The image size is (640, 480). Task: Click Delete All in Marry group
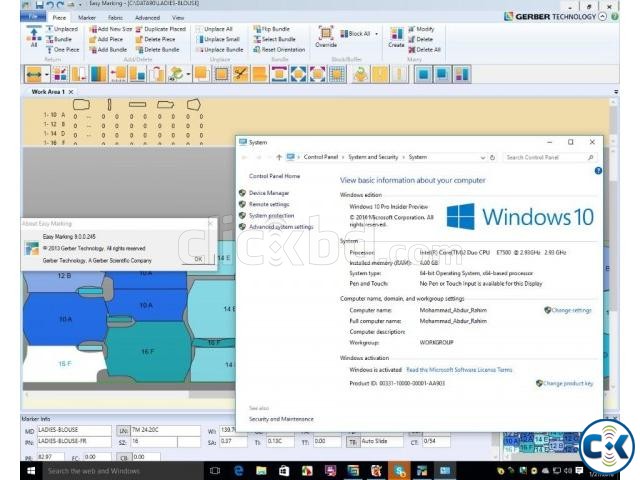[424, 49]
